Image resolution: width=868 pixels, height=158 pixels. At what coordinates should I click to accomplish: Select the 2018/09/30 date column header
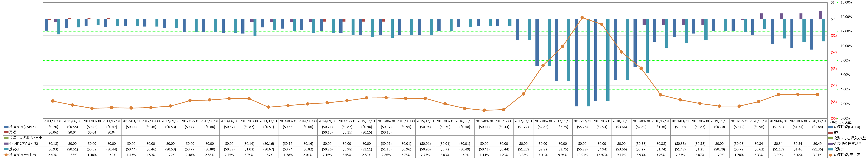click(641, 121)
